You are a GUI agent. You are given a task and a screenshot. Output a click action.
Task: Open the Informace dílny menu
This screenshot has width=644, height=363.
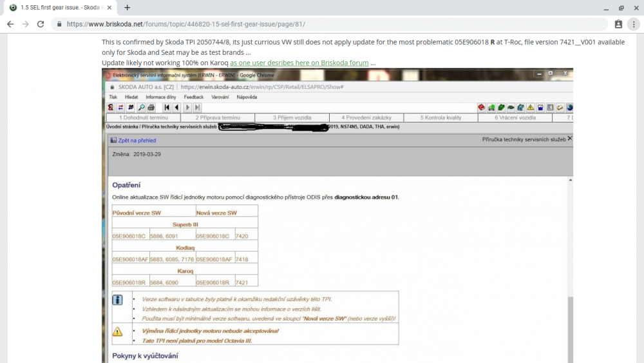(x=160, y=97)
